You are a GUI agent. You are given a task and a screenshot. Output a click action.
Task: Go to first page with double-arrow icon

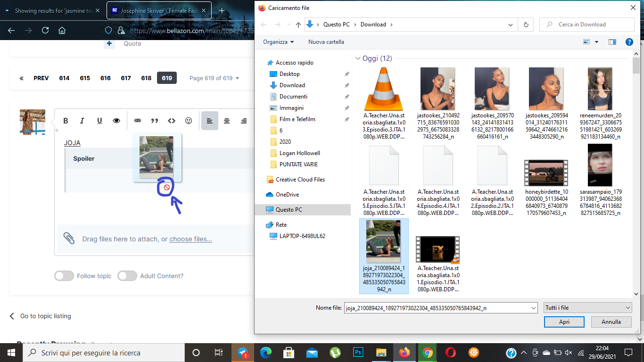(x=22, y=78)
